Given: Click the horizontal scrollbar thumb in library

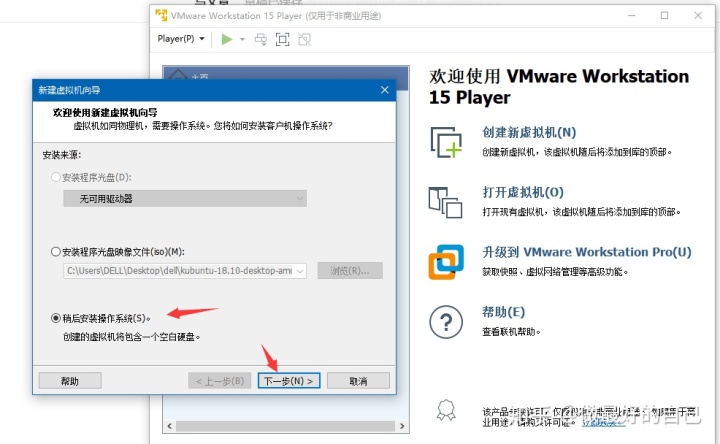Looking at the screenshot, I should pos(286,426).
